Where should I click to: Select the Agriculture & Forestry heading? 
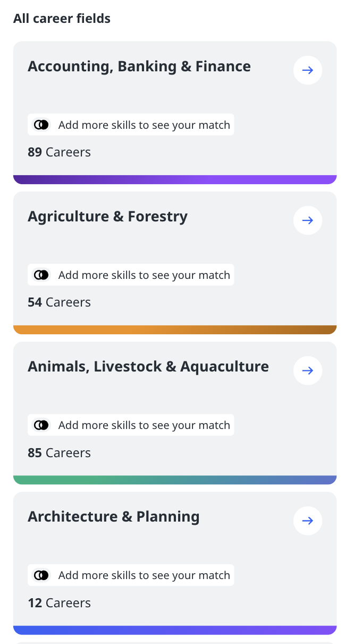[x=107, y=217]
